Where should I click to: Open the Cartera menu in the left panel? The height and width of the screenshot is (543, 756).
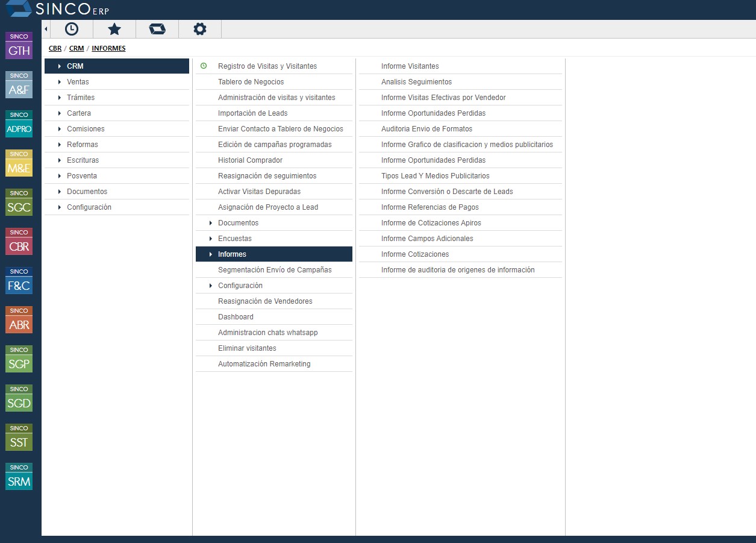(x=79, y=113)
